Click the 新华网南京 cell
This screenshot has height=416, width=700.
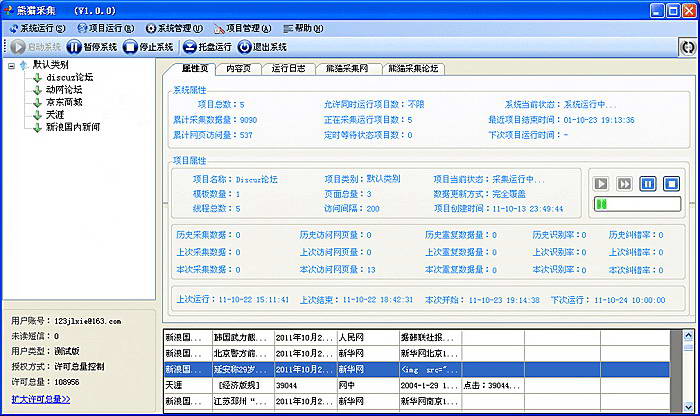tap(430, 401)
